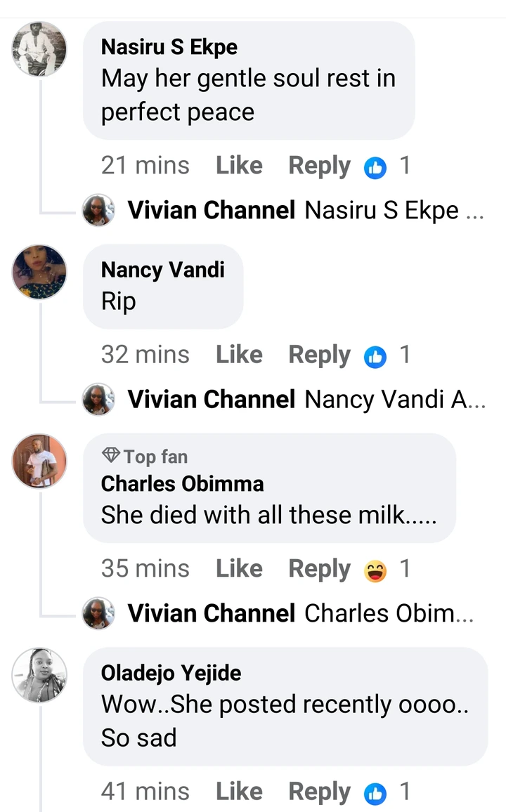Like Nasiru S Ekpe's comment

click(x=239, y=166)
